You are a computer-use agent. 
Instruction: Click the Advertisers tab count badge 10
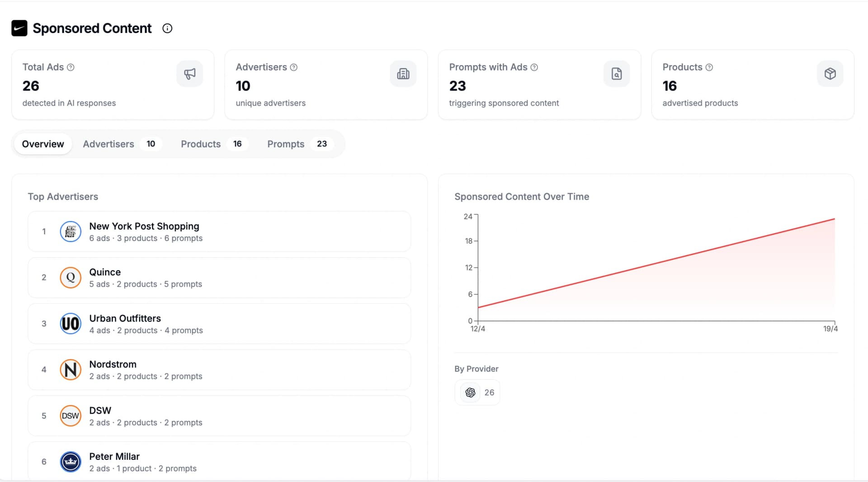[x=151, y=144]
